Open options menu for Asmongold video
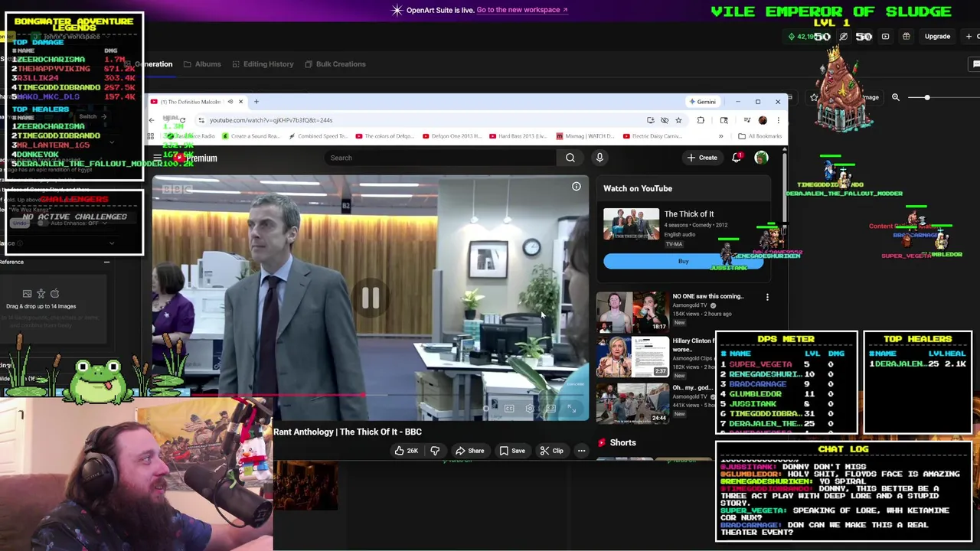This screenshot has height=551, width=980. pos(767,297)
